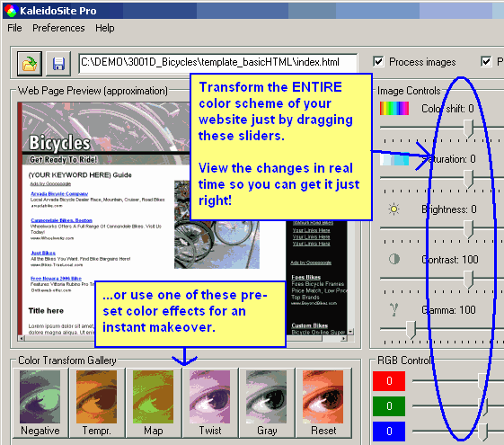The image size is (504, 445).
Task: Click the Custom Bikes link in preview
Action: coord(310,325)
